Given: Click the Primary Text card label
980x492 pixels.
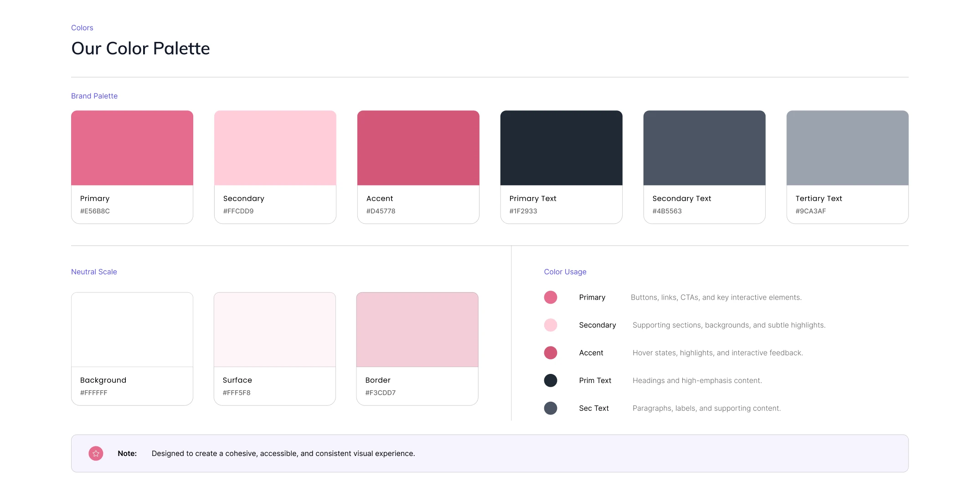Looking at the screenshot, I should (x=533, y=198).
